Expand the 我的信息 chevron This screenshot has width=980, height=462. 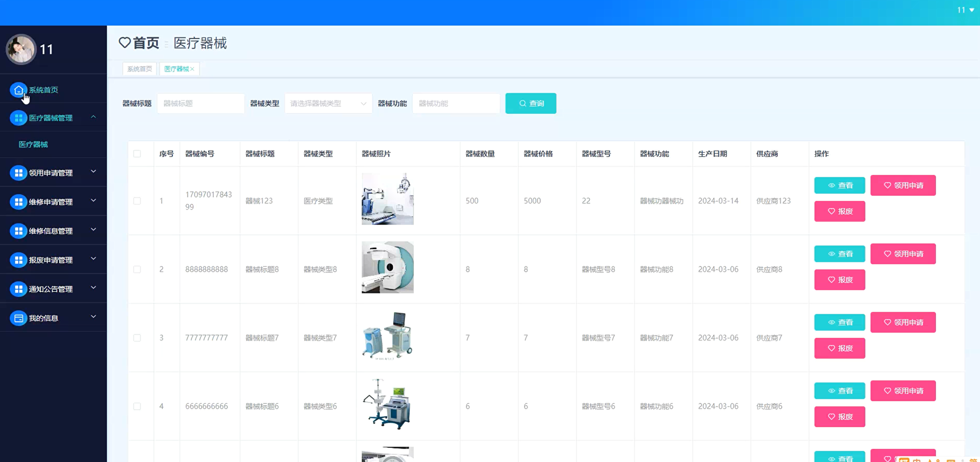click(93, 316)
